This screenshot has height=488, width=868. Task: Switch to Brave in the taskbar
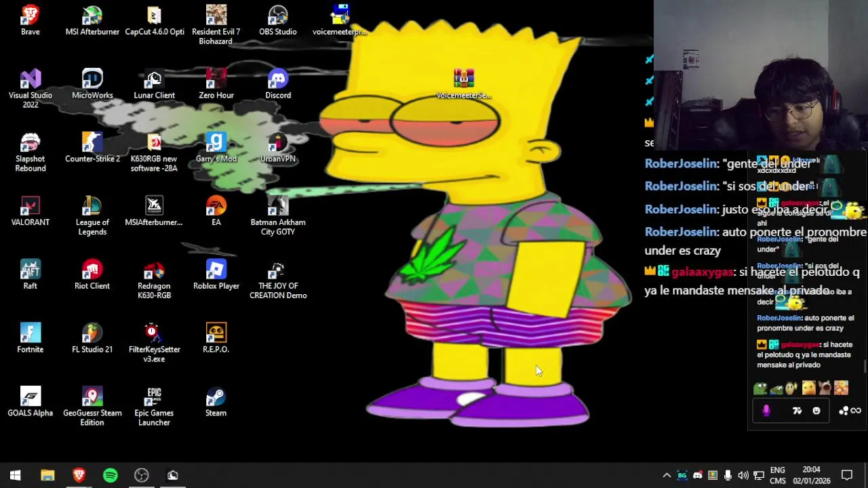[79, 475]
